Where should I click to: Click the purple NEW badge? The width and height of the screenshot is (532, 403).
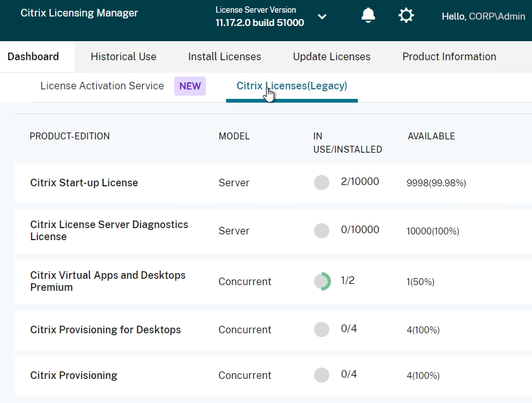[190, 86]
